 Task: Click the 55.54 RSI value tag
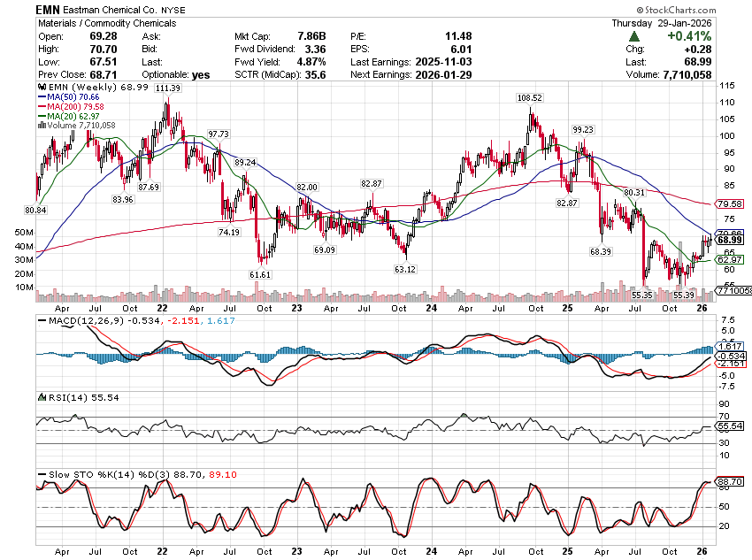729,426
